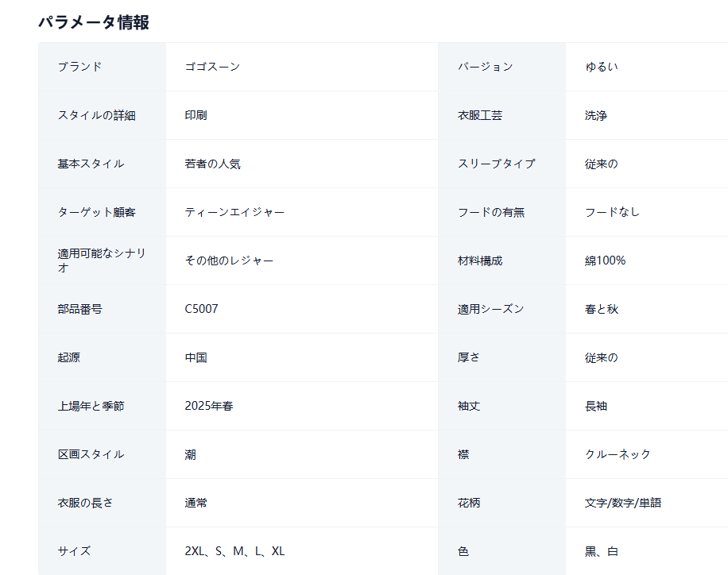Click the パラメータ情報 heading

tap(93, 22)
